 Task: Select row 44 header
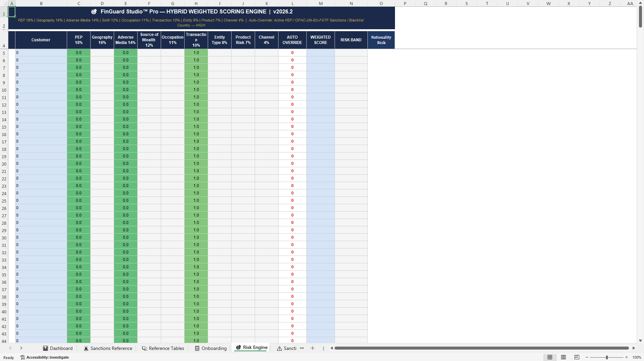coord(4,341)
